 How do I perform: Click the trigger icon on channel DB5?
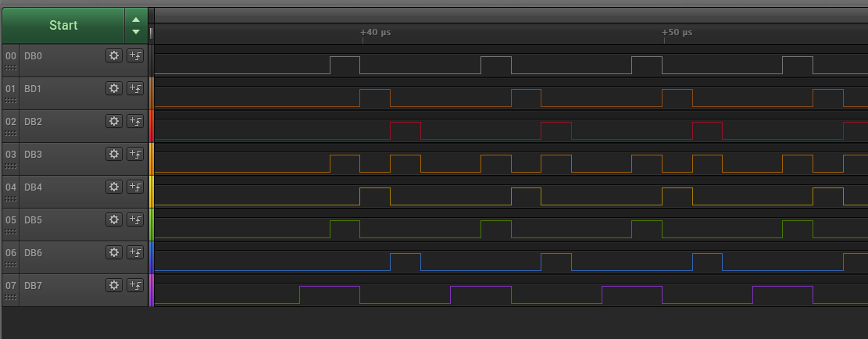135,219
